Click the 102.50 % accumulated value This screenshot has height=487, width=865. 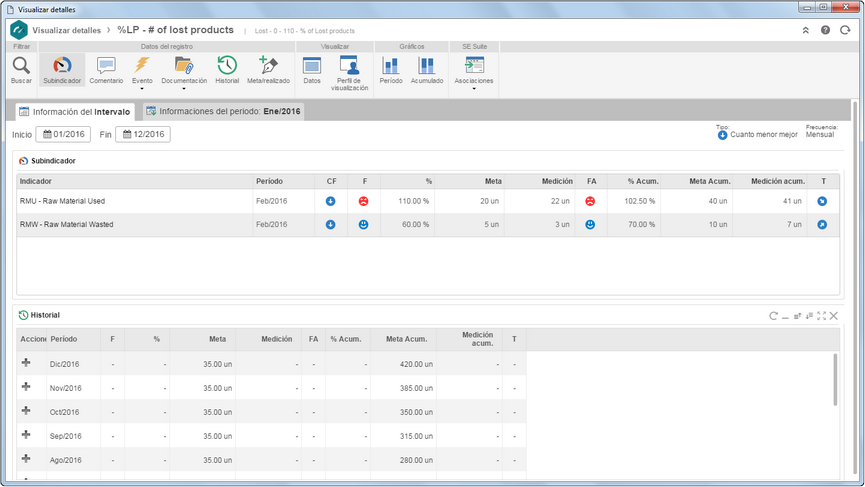pos(639,201)
